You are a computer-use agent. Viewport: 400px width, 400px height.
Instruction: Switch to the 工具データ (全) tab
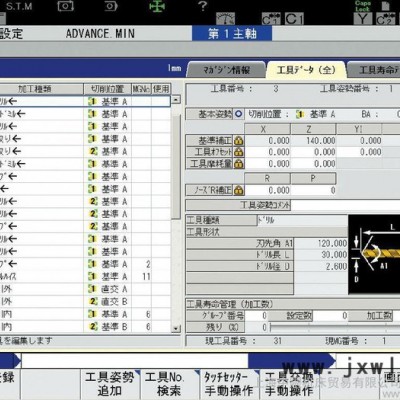click(306, 70)
